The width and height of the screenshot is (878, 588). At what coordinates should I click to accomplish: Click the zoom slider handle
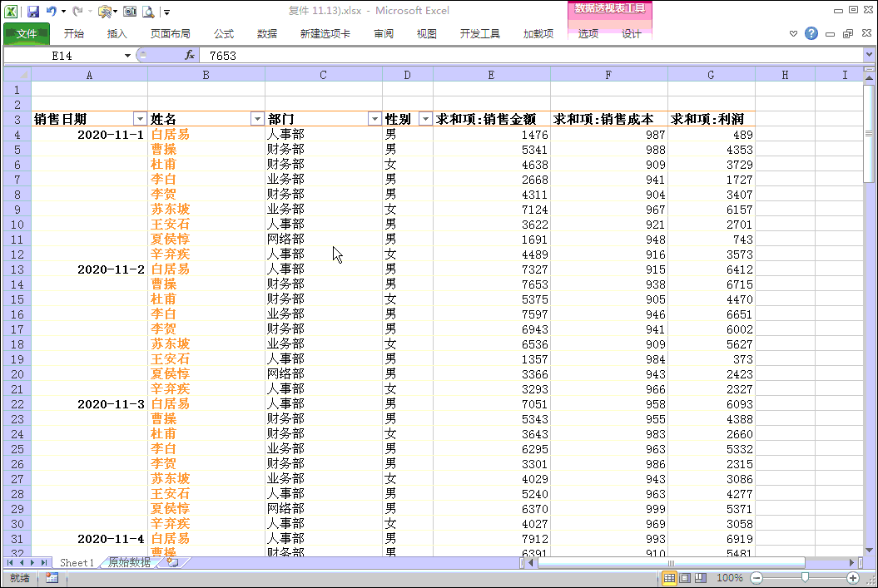click(805, 577)
